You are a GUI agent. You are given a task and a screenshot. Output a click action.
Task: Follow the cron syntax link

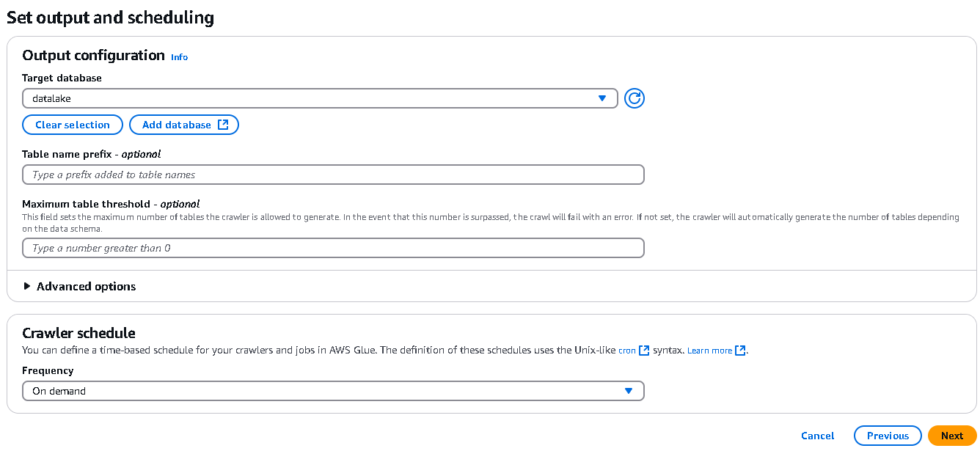[626, 351]
